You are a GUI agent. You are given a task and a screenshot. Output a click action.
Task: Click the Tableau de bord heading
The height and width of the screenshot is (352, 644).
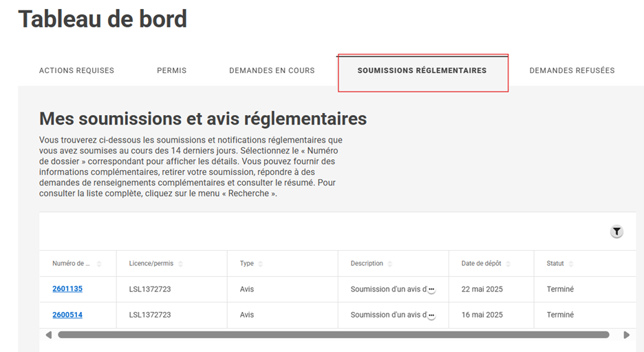103,19
